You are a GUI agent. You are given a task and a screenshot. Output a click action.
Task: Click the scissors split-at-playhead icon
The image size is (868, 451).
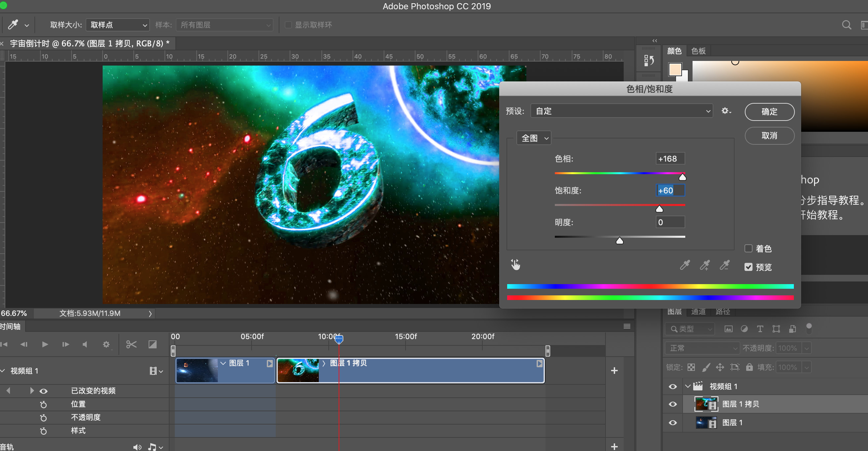(x=131, y=344)
